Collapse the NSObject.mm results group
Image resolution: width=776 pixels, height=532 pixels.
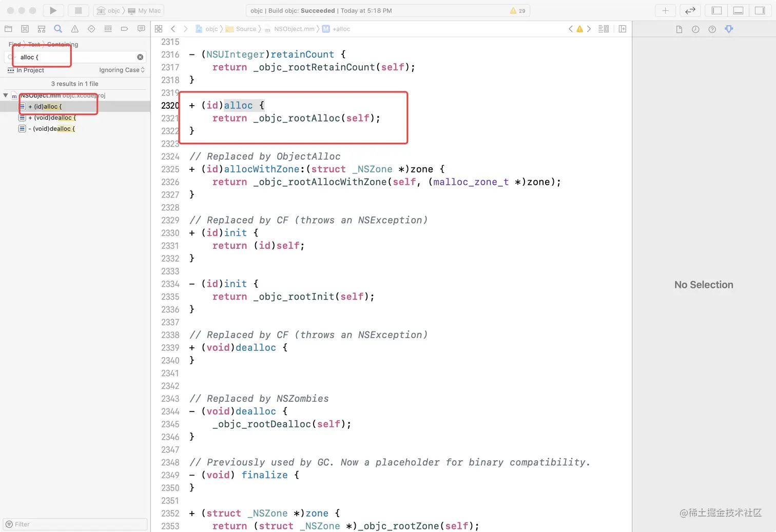coord(6,95)
